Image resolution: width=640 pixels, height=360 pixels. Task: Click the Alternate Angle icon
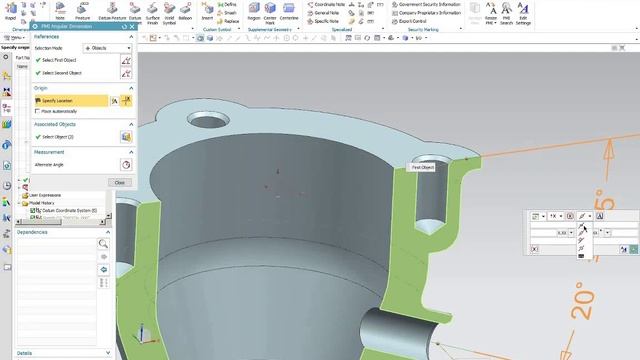tap(126, 165)
